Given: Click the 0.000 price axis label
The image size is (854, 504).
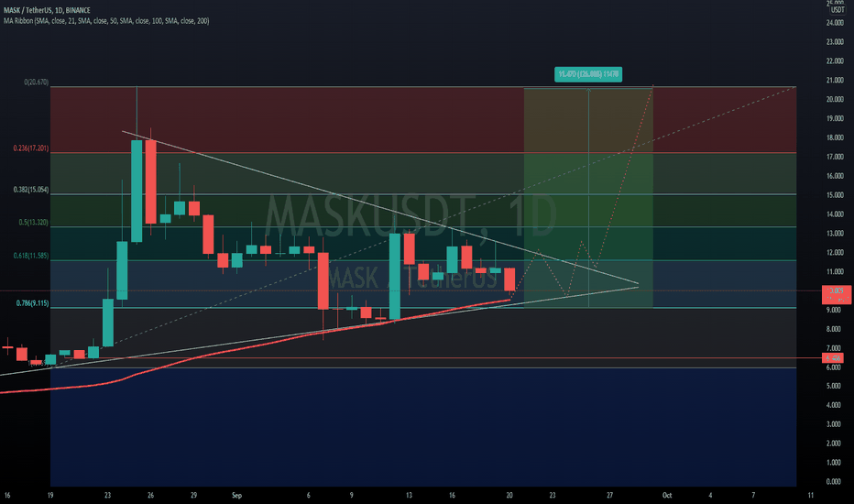Looking at the screenshot, I should (834, 481).
